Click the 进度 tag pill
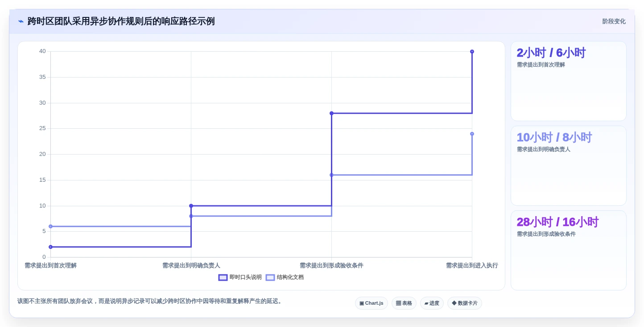 (x=432, y=303)
